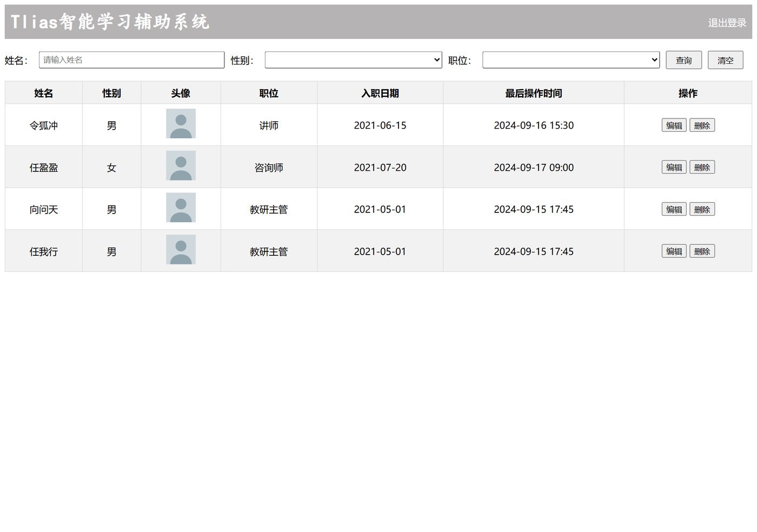The height and width of the screenshot is (532, 757).
Task: Edit the 令狐冲 row
Action: [674, 125]
